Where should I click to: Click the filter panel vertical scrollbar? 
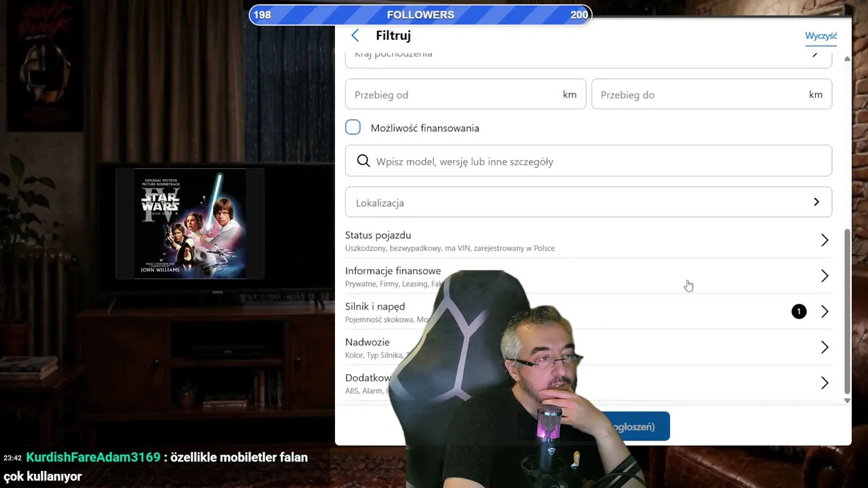847,311
